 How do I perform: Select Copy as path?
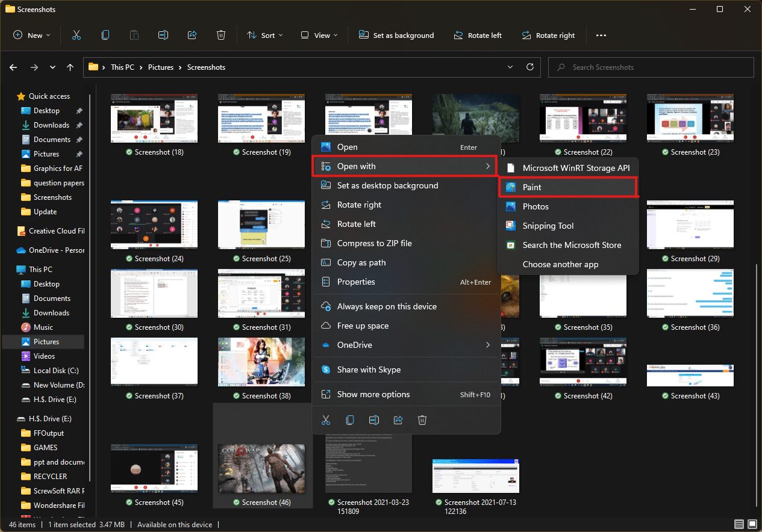406,262
